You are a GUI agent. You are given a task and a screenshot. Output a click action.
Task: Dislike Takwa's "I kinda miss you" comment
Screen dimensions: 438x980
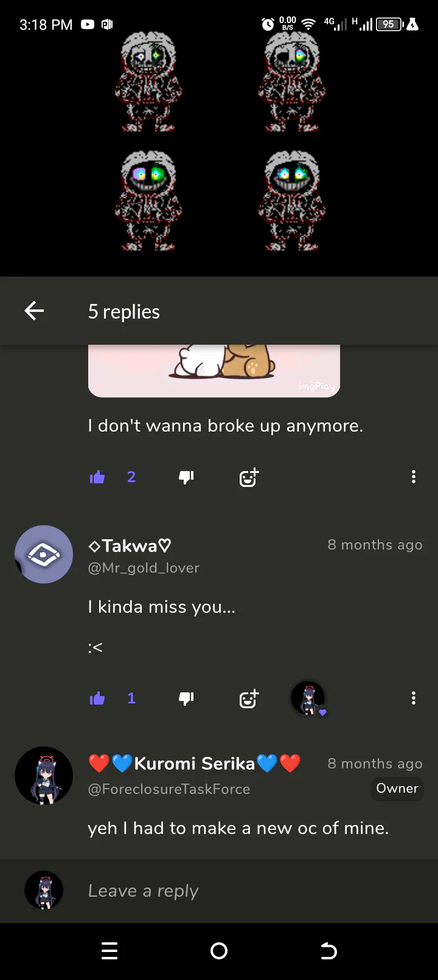(x=186, y=699)
